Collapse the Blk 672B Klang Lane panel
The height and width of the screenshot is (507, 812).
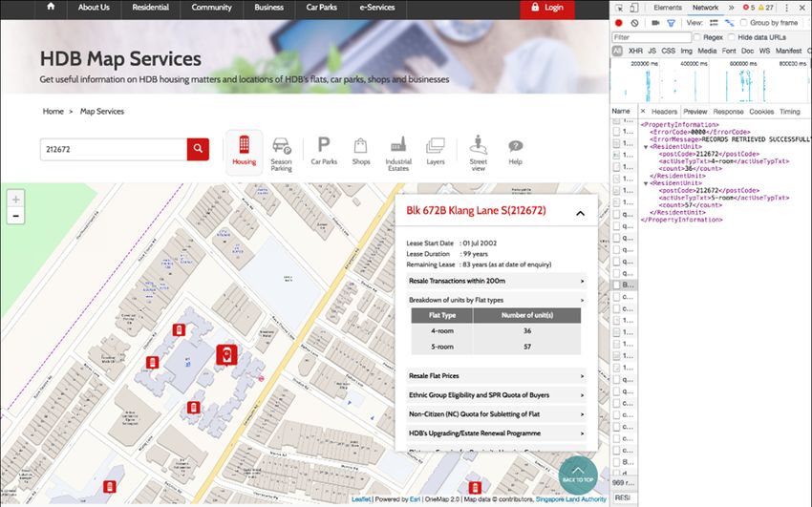click(581, 213)
